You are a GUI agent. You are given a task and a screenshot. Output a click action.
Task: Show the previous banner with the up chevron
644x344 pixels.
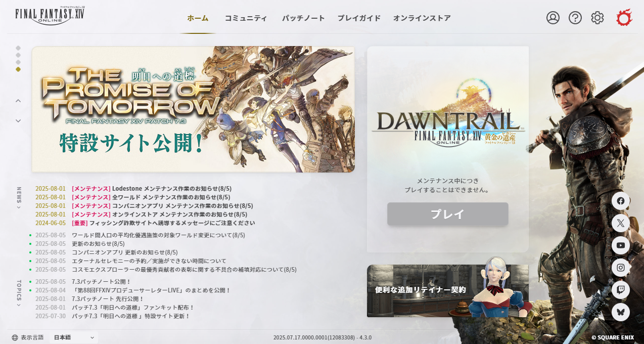click(18, 101)
